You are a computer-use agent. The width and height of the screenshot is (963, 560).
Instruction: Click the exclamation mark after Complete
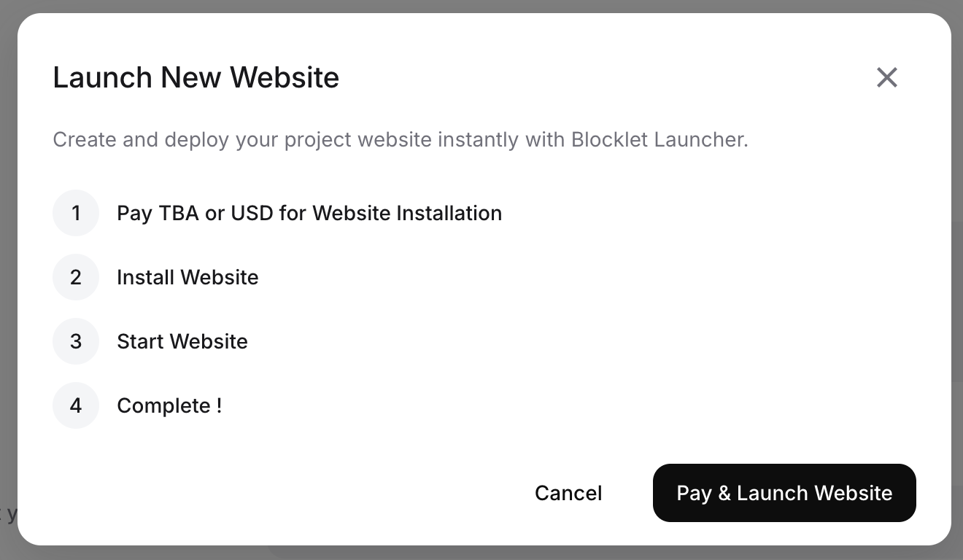[219, 405]
